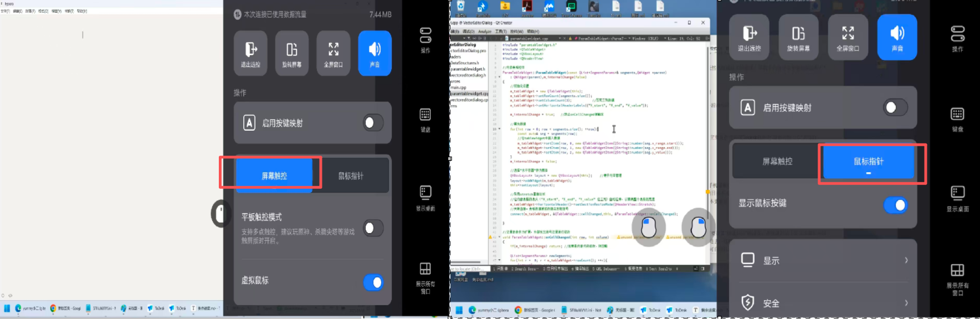The image size is (980, 319).
Task: Click 全屏窗口 icon in the left settings panel
Action: click(333, 53)
